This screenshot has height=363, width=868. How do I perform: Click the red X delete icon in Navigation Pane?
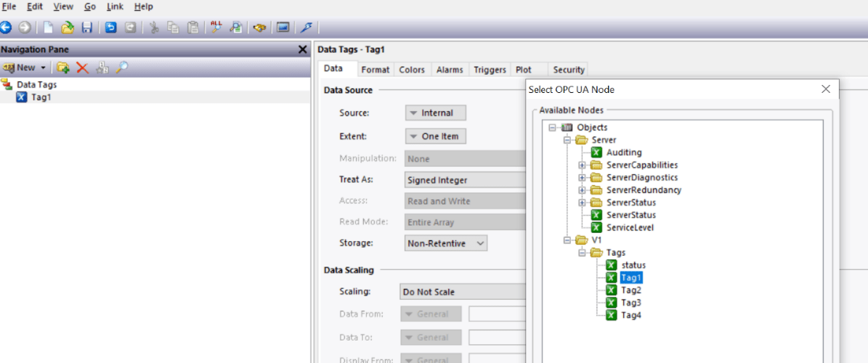click(83, 68)
